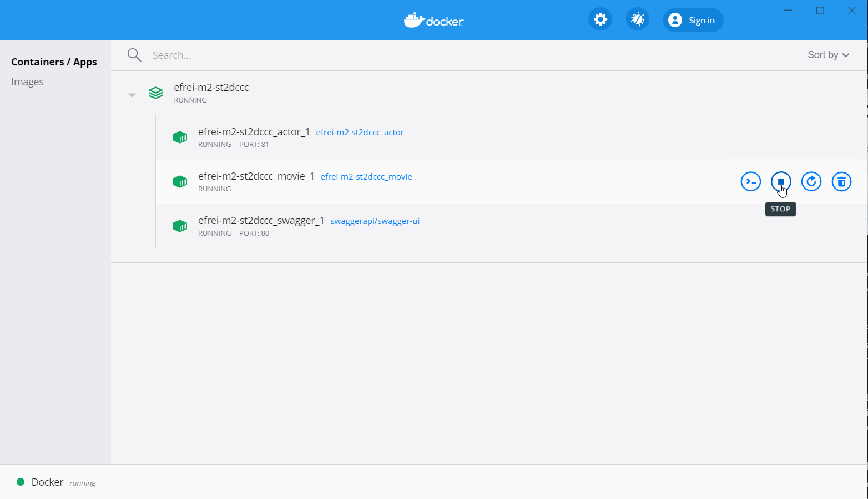This screenshot has height=499, width=868.
Task: Click the user avatar icon in Sign in
Action: pos(675,20)
